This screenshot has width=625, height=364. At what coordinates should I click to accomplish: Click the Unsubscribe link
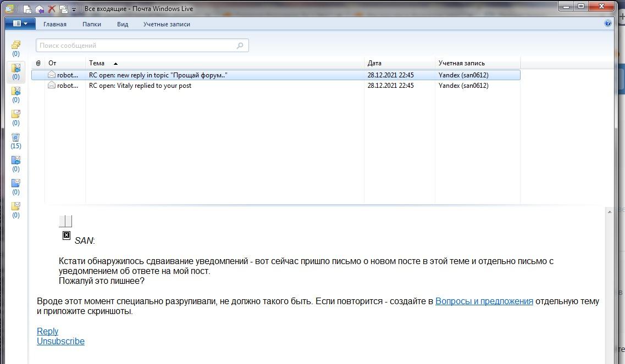(60, 341)
